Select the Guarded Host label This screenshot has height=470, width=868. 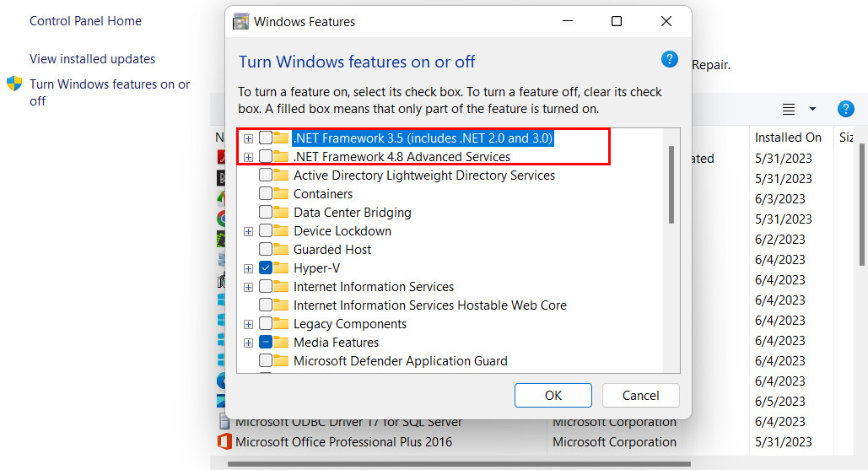(332, 250)
